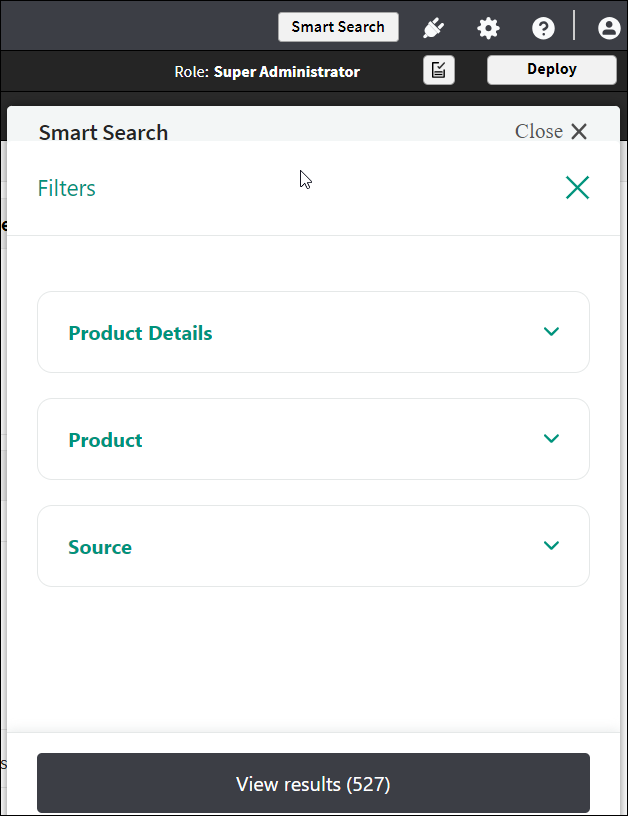Open the user account profile icon

tap(608, 28)
